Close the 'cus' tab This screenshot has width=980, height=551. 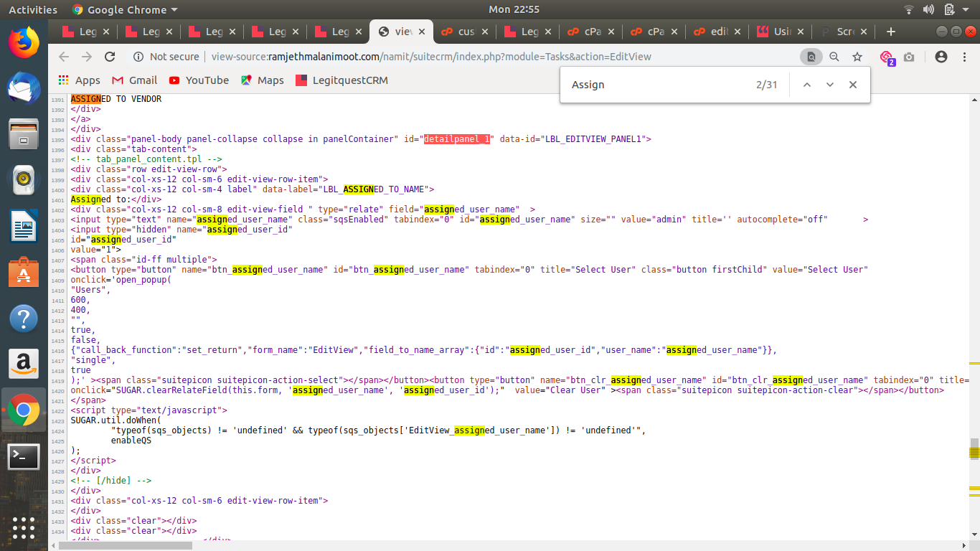(x=485, y=32)
